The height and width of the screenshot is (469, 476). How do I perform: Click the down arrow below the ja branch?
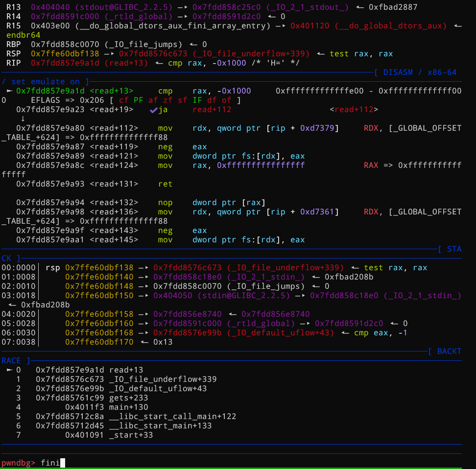click(23, 118)
